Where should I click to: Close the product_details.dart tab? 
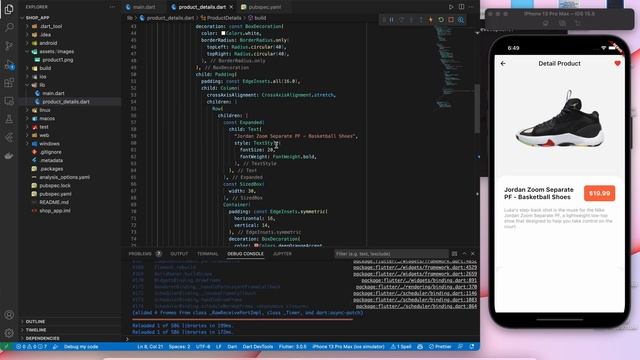coord(231,7)
